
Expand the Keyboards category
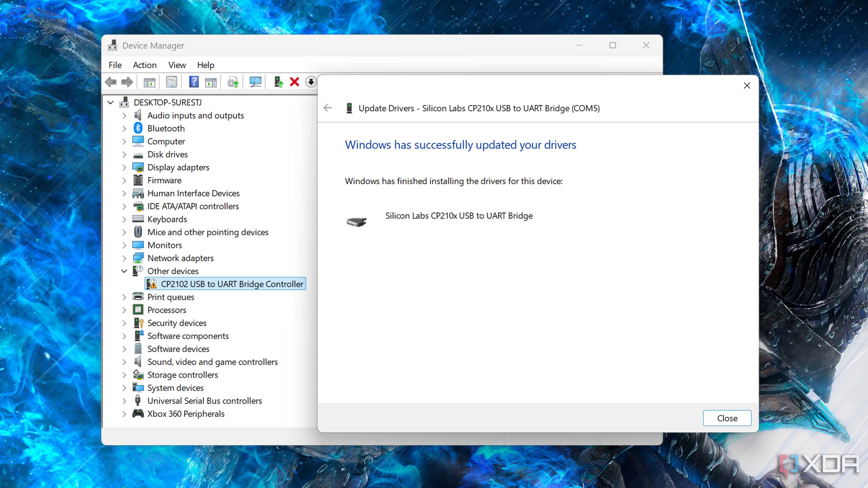point(124,219)
